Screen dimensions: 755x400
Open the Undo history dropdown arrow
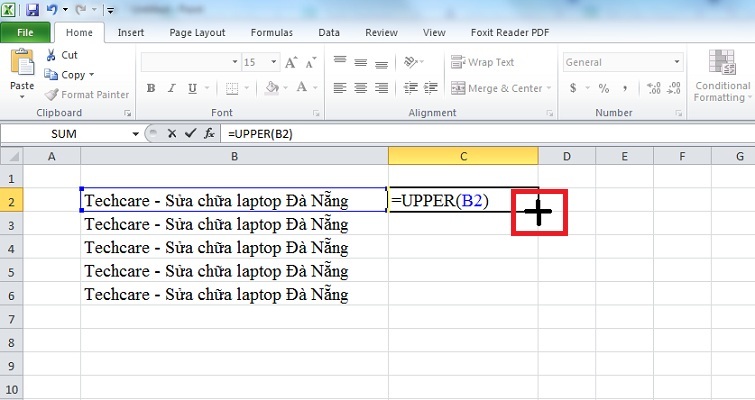[x=65, y=10]
